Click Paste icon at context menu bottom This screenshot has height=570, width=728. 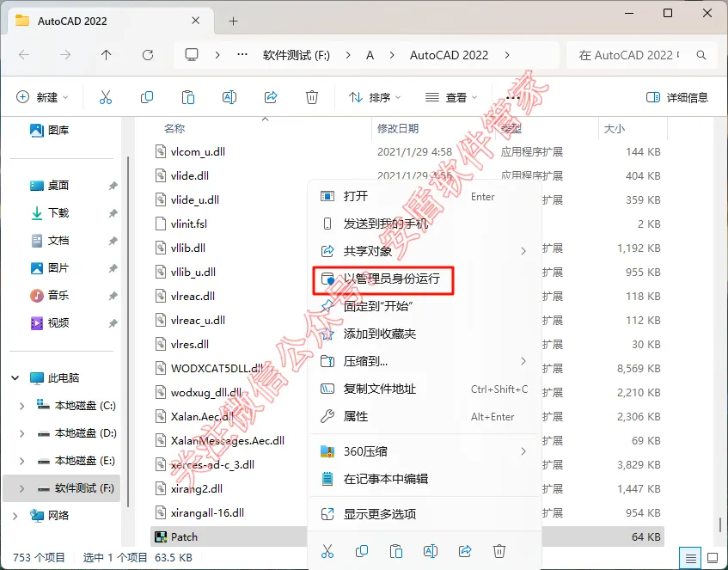[396, 551]
